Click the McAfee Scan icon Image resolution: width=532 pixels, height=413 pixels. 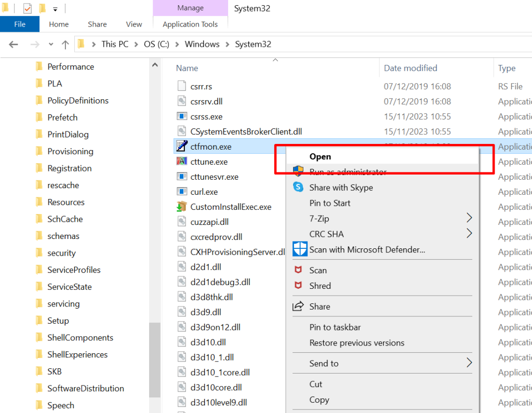pyautogui.click(x=298, y=270)
